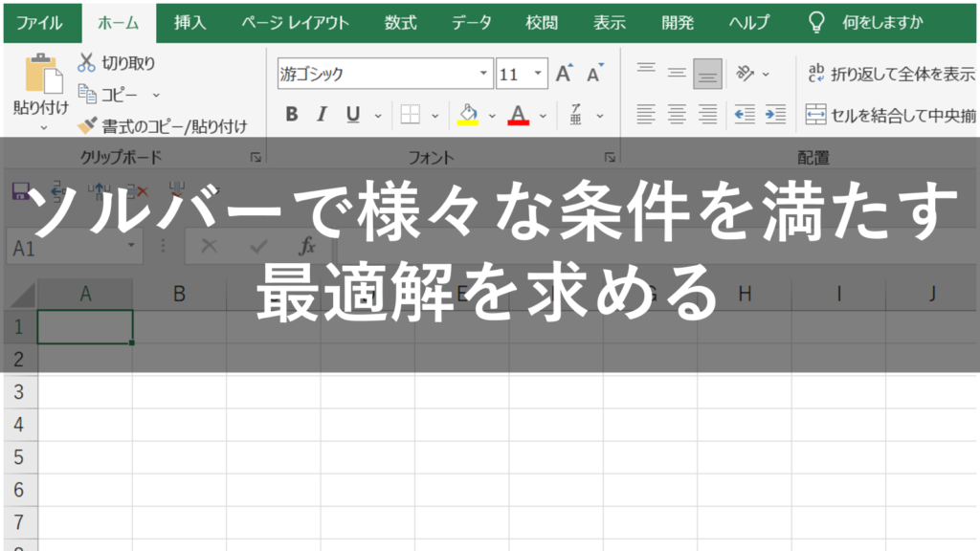Image resolution: width=980 pixels, height=551 pixels.
Task: Apply yellow fill color bucket
Action: 468,115
